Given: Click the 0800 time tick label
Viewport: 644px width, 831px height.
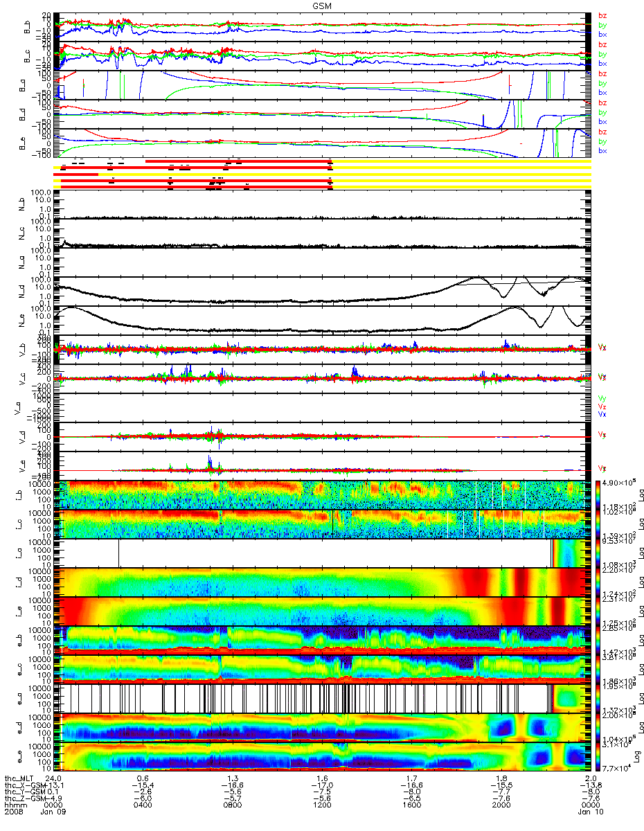Looking at the screenshot, I should coord(233,805).
